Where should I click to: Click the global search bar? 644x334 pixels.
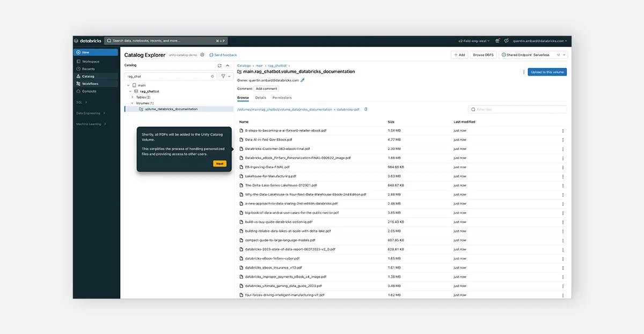coord(166,41)
